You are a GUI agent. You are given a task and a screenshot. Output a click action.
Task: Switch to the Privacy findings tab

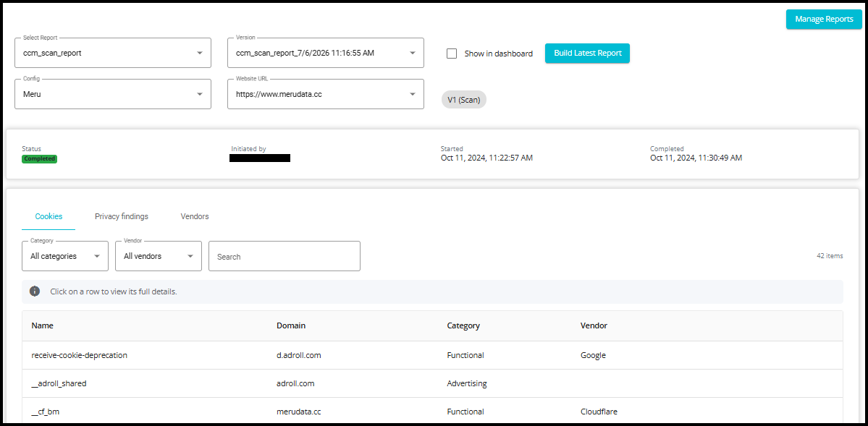pos(121,216)
